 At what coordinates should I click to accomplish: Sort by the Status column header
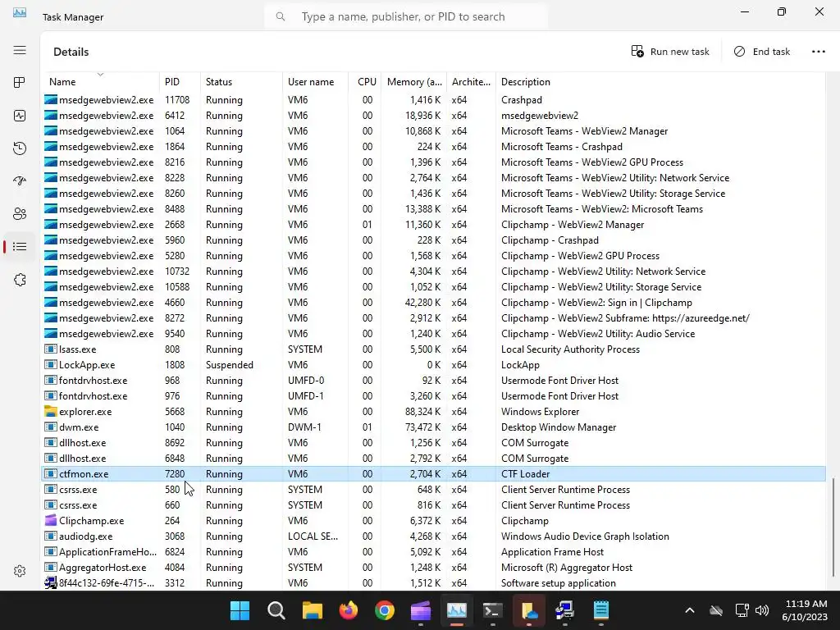point(241,82)
